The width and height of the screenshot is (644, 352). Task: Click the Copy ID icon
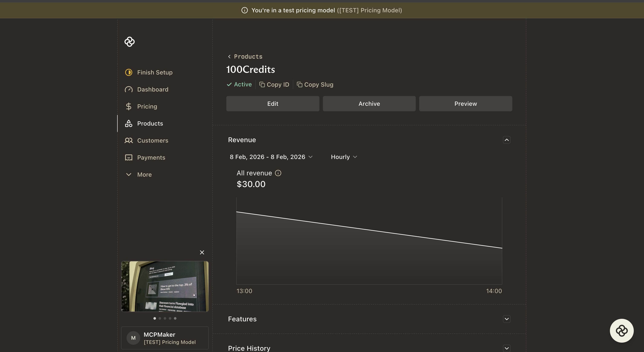pos(262,85)
